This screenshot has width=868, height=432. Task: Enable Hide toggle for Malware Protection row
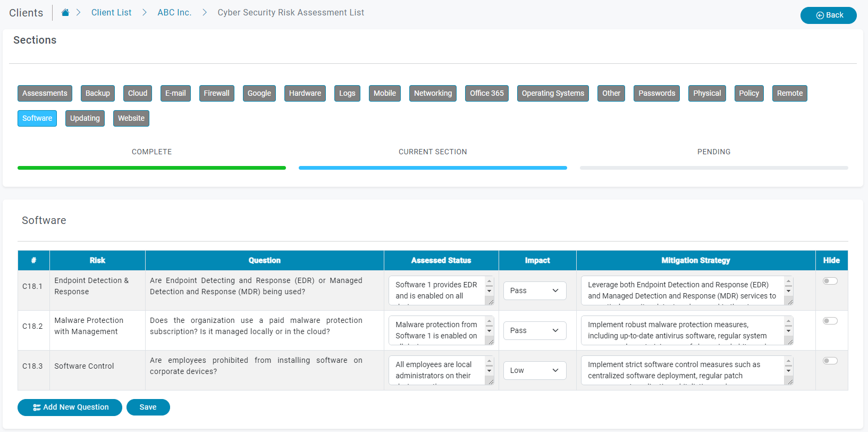tap(830, 321)
